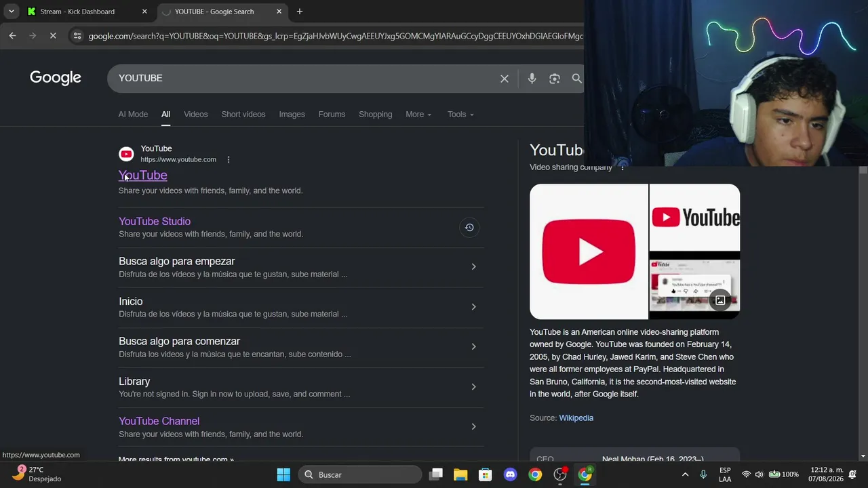Open Task View from the taskbar
The width and height of the screenshot is (868, 488).
point(436,474)
